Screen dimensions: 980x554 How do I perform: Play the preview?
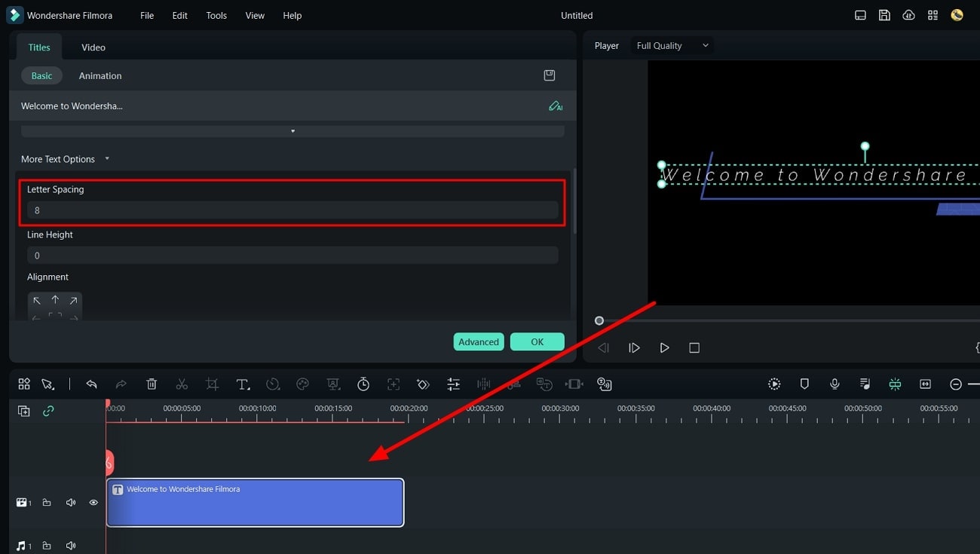[x=664, y=347]
